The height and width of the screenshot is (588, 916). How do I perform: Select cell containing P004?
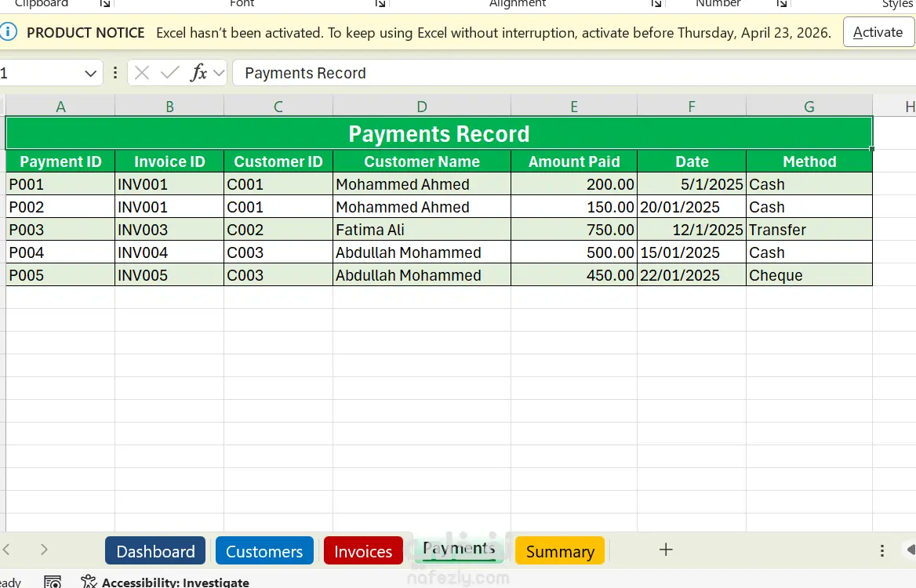click(x=60, y=252)
